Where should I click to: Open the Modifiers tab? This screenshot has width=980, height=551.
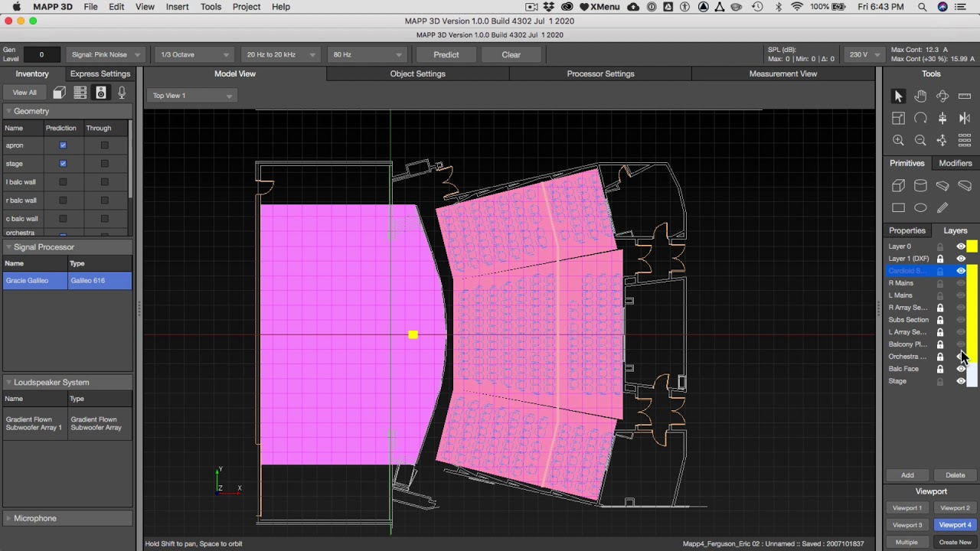955,163
